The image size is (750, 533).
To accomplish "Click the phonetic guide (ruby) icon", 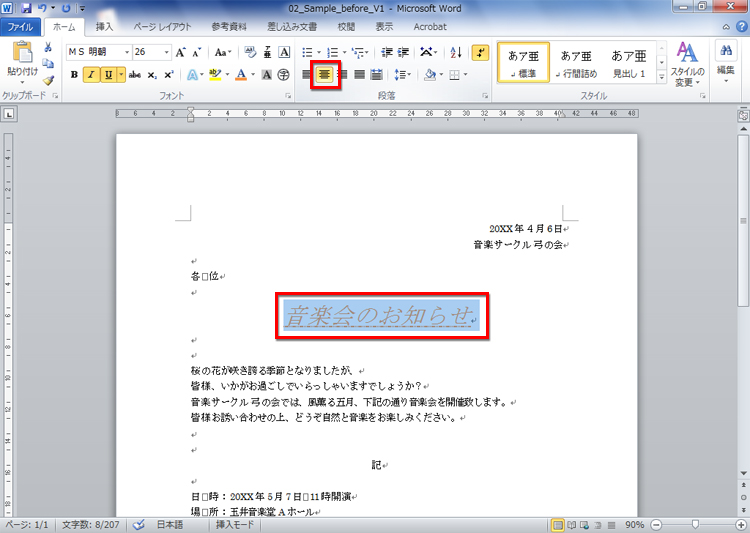I will coord(267,52).
